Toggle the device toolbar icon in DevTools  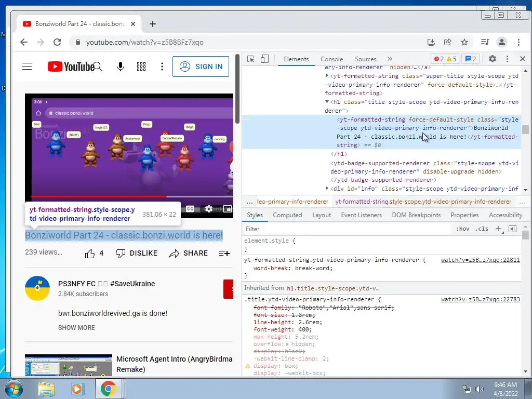(x=264, y=59)
